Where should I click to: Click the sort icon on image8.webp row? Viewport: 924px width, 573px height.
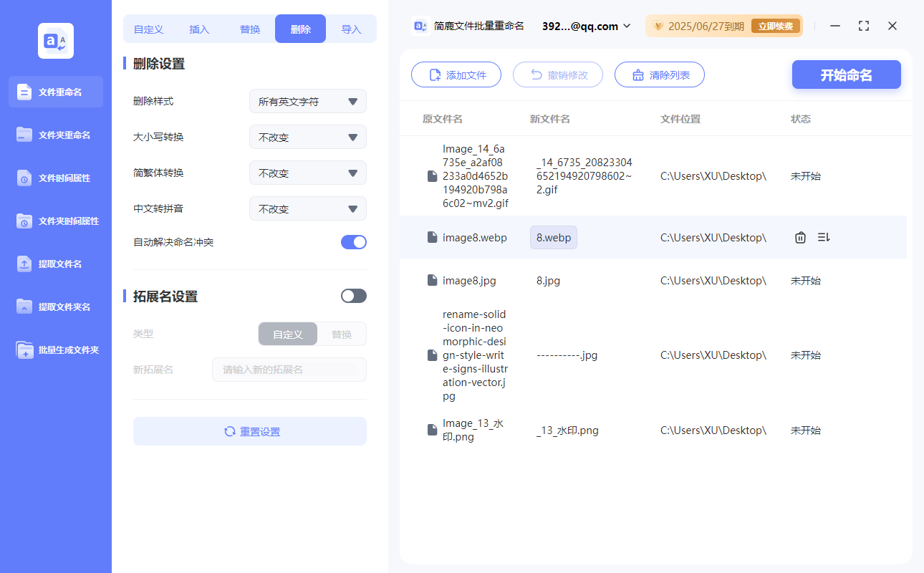(824, 238)
